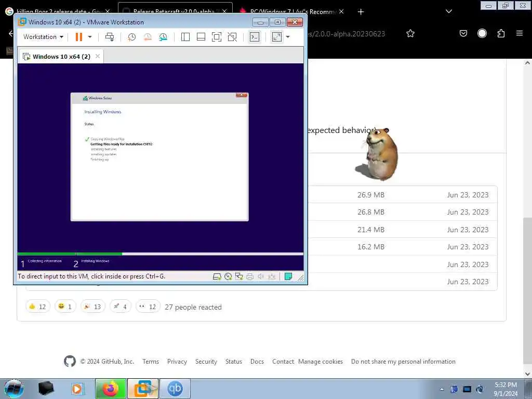Click the stretch guest display icon
Image resolution: width=532 pixels, height=399 pixels.
coord(277,37)
